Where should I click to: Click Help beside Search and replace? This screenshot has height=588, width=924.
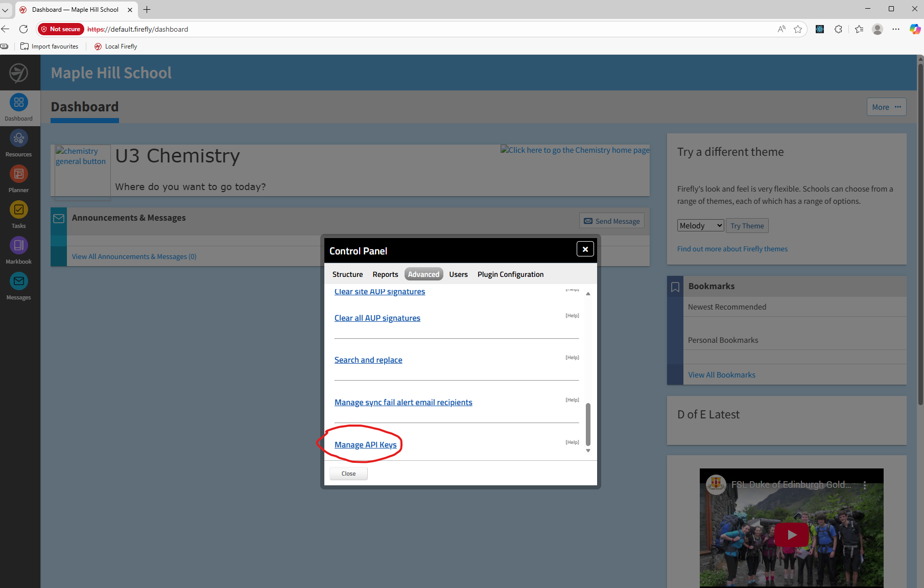pos(572,358)
